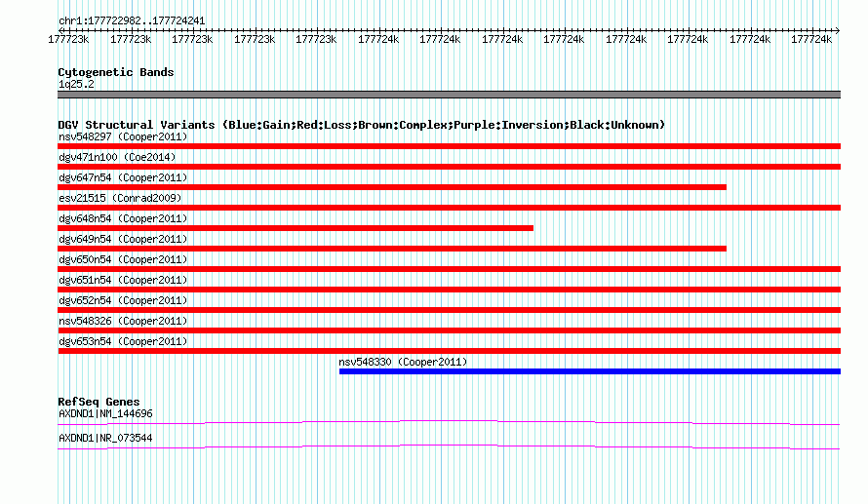Open variant dgv471n100 (Coe2014) label
The image size is (868, 504).
[117, 157]
